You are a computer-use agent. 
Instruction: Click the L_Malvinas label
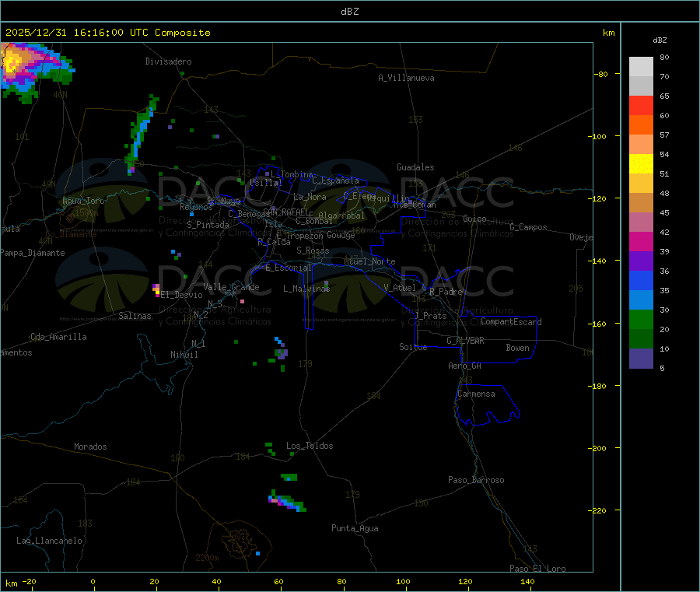pyautogui.click(x=306, y=289)
